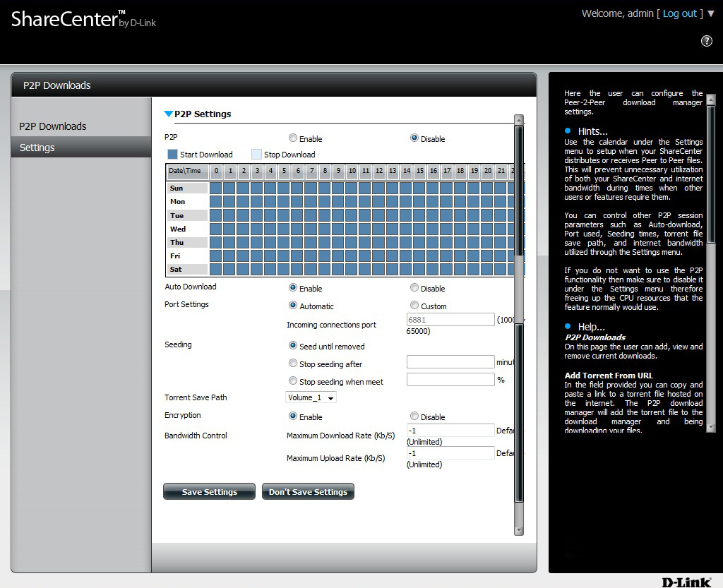Click the Tue row label

point(186,215)
